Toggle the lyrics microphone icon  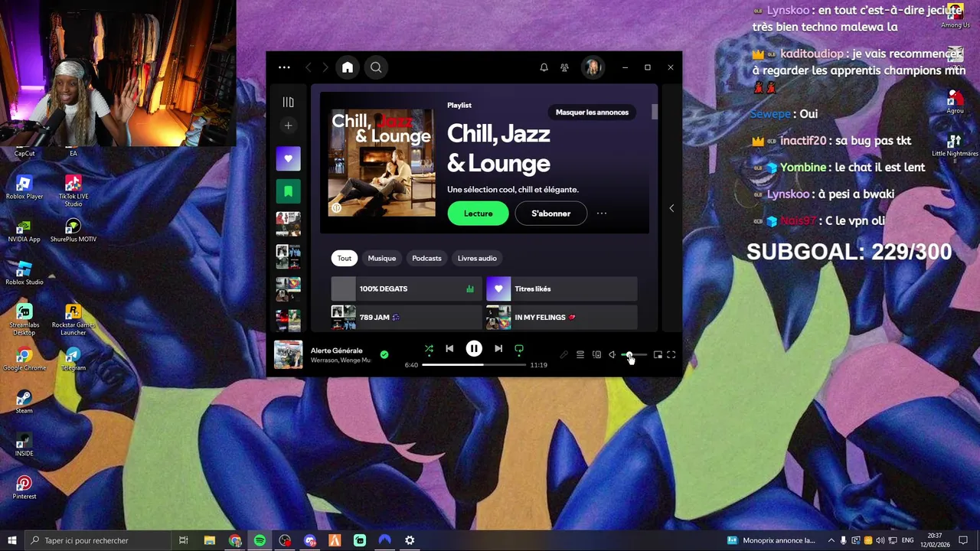[564, 355]
